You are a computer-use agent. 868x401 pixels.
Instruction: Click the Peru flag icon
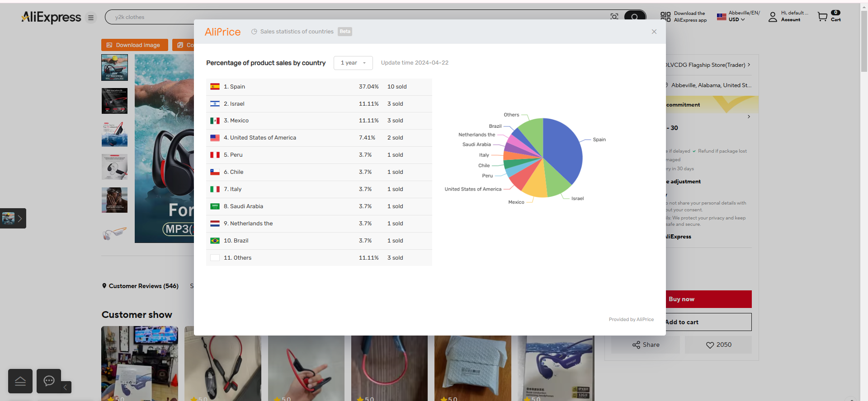(x=215, y=155)
